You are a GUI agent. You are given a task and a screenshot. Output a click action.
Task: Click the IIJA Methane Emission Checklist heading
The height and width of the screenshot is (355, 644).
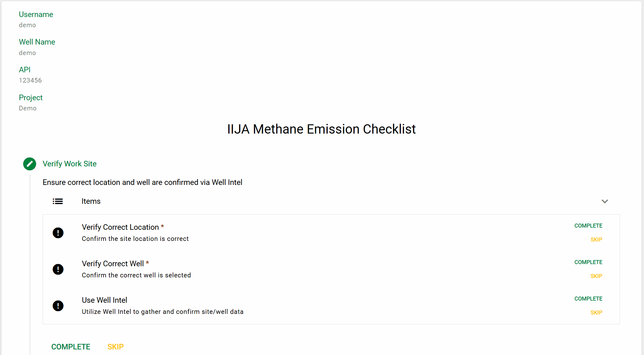(322, 129)
